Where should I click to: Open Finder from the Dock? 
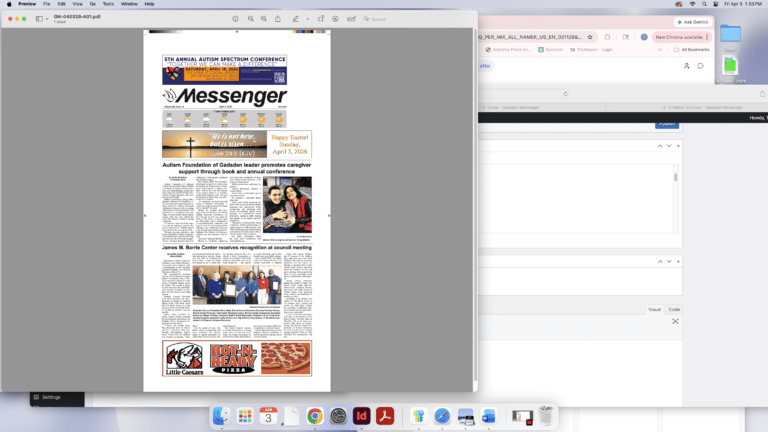(x=221, y=416)
